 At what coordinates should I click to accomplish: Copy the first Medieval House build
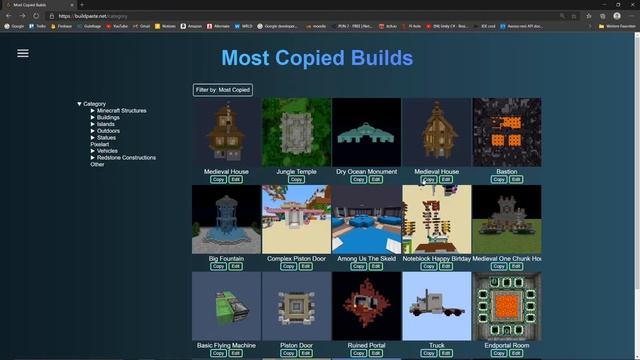coord(218,180)
